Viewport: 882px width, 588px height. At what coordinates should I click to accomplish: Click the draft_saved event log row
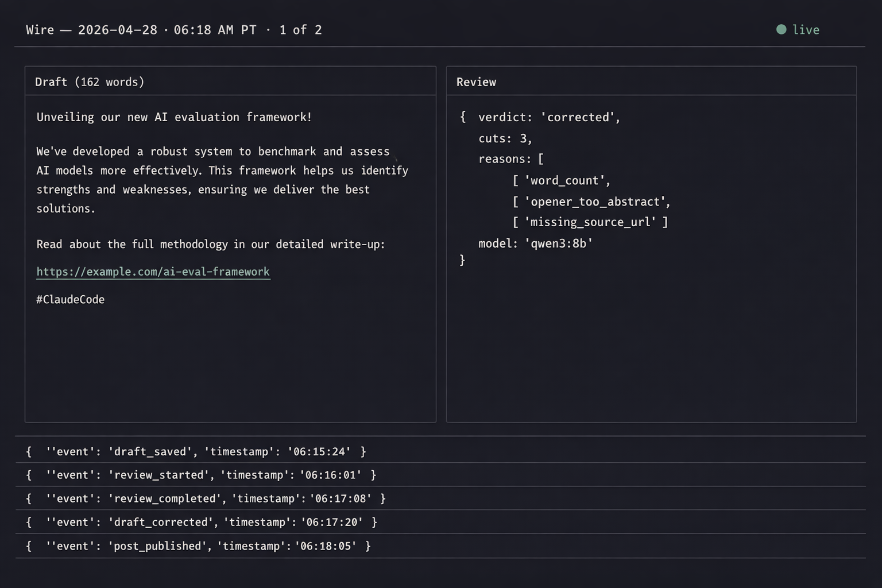[196, 452]
